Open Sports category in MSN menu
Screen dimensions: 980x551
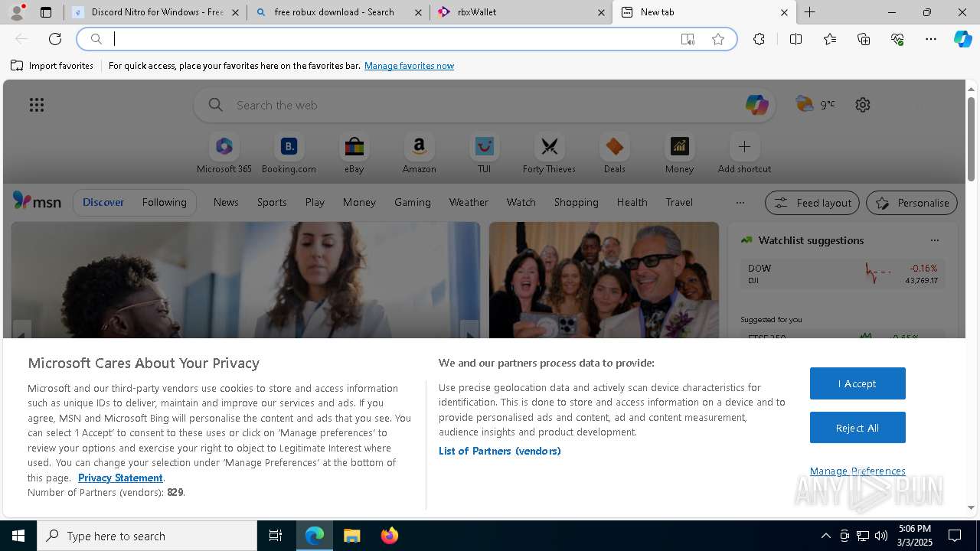(272, 202)
